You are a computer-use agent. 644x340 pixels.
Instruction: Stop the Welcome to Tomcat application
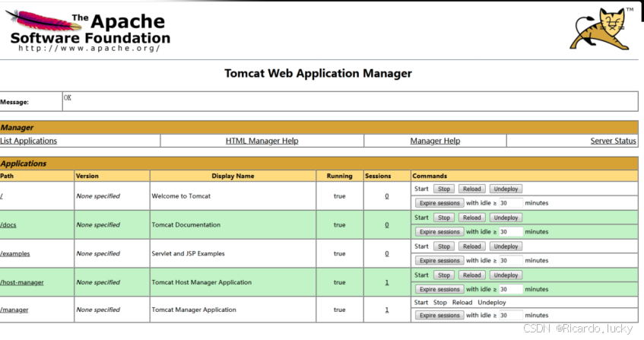click(444, 189)
